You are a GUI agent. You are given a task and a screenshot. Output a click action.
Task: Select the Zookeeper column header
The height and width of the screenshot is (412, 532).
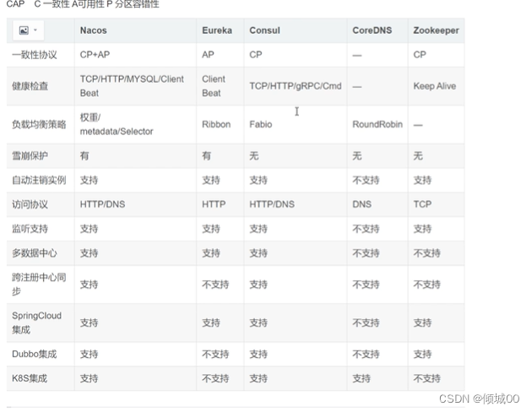[436, 30]
